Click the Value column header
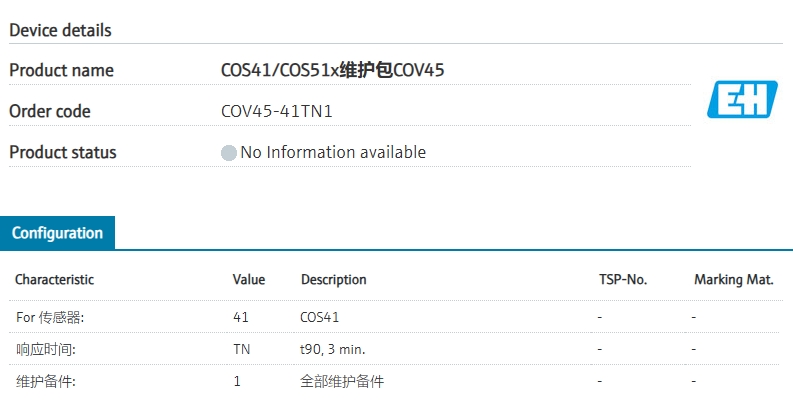Viewport: 793px width, 407px height. click(248, 280)
